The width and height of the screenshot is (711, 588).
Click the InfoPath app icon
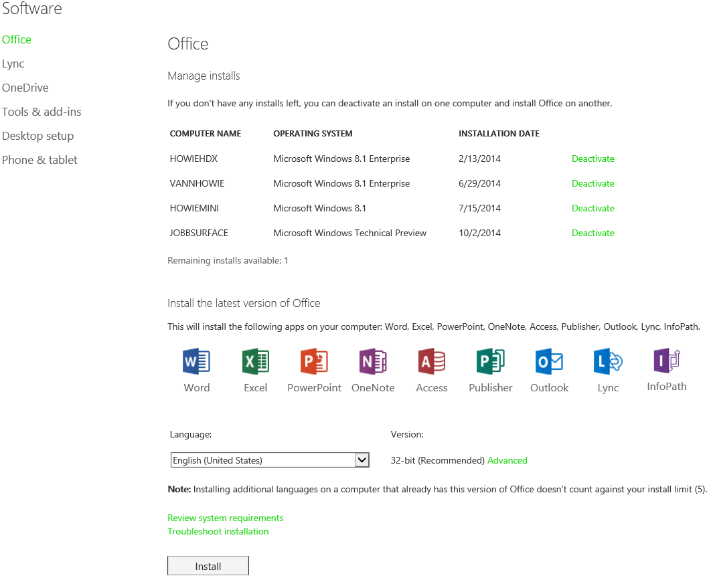[666, 361]
